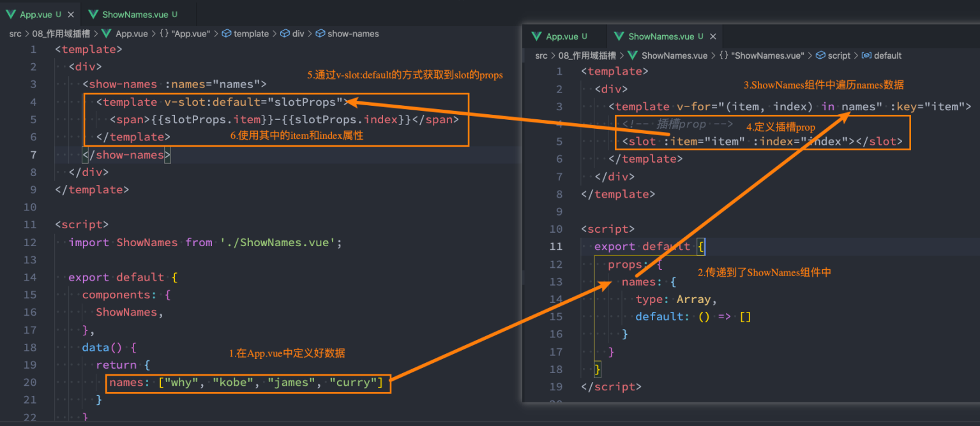Screen dimensions: 980x426
Task: Select 'show-names' breadcrumb in left editor
Action: coord(347,34)
